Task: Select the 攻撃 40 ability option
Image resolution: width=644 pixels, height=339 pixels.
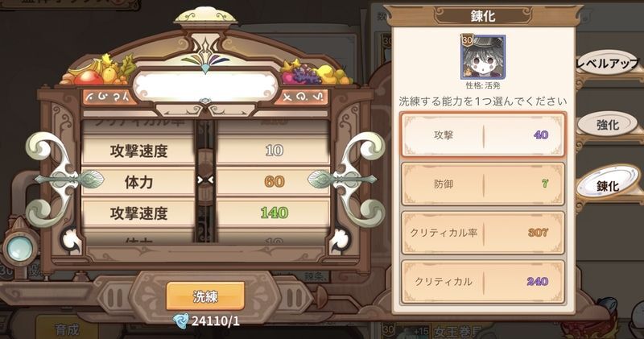Action: [x=482, y=134]
